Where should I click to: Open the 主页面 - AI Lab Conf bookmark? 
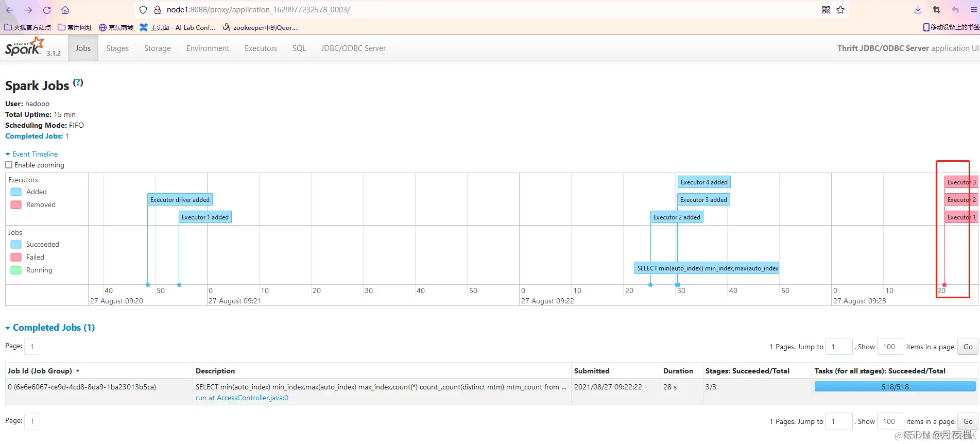(x=178, y=27)
